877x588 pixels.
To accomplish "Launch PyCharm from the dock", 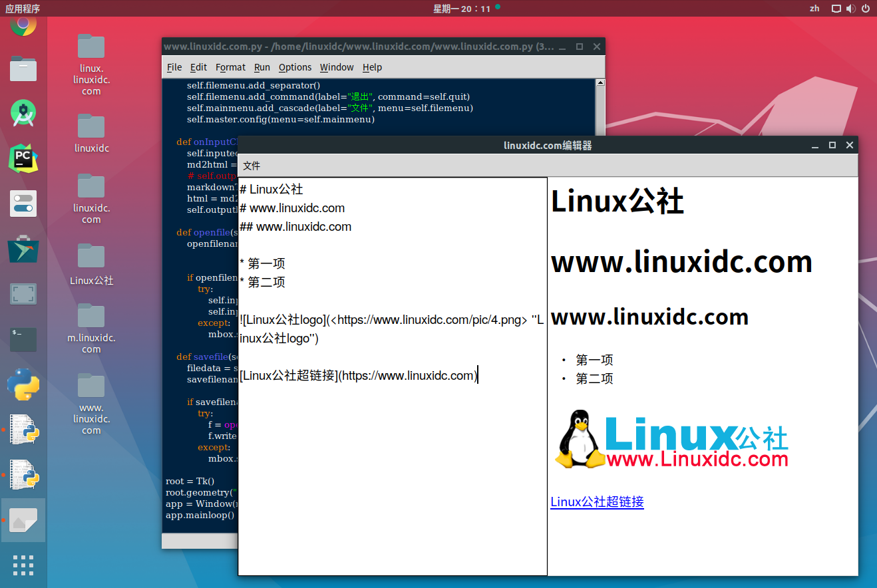I will [23, 158].
